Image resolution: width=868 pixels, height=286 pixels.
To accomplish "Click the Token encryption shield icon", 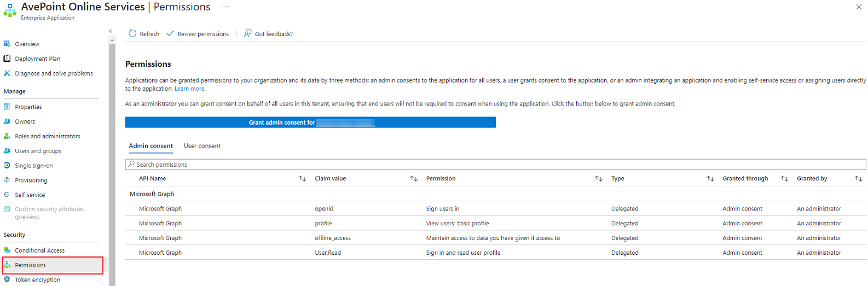I will (7, 279).
